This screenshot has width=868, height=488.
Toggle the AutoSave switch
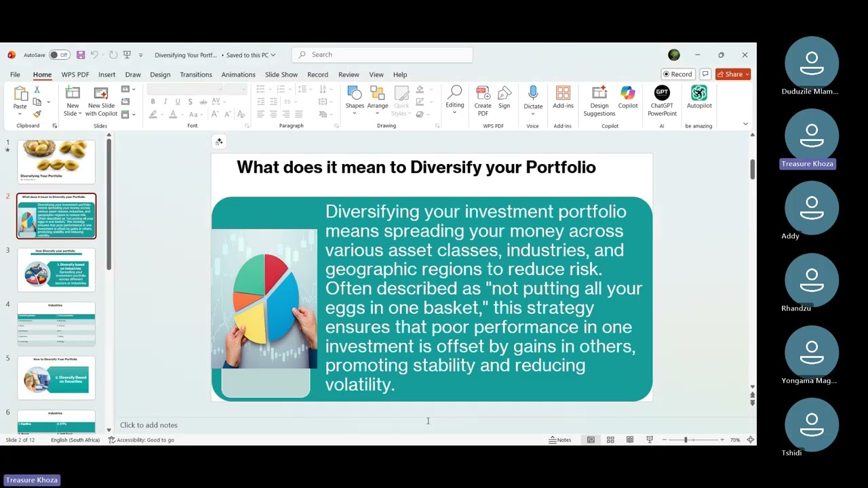60,55
